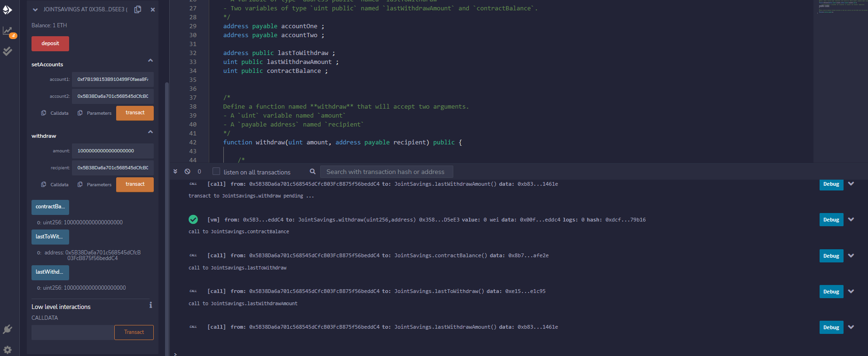Screen dimensions: 868x356
Task: Click the red deposit button
Action: pyautogui.click(x=50, y=44)
